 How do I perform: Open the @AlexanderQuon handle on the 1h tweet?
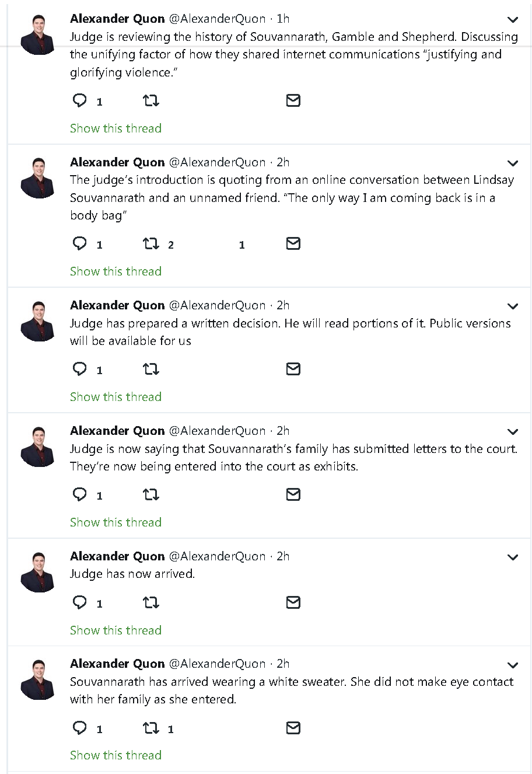click(x=217, y=19)
